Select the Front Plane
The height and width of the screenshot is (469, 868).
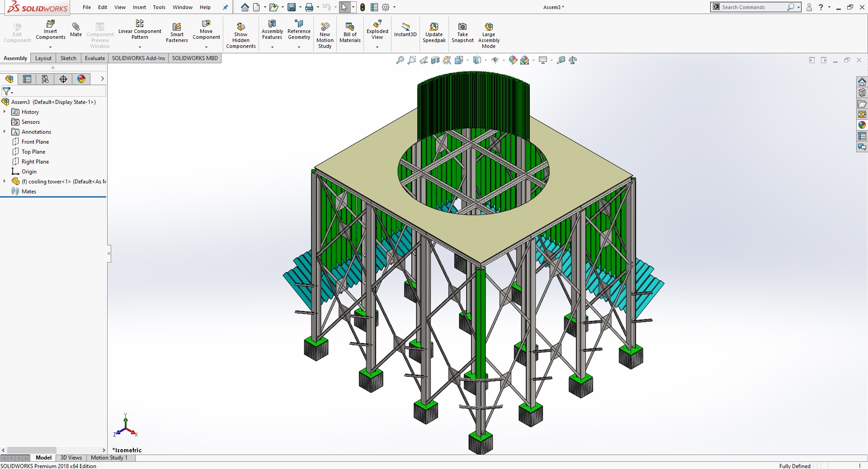[x=35, y=141]
